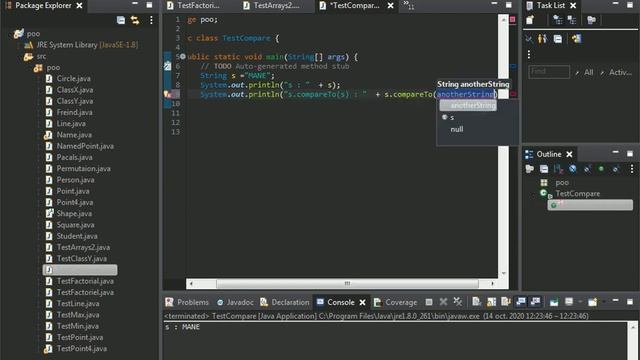Open Task List view menu dots
Viewport: 640px width, 360px height.
point(529,54)
